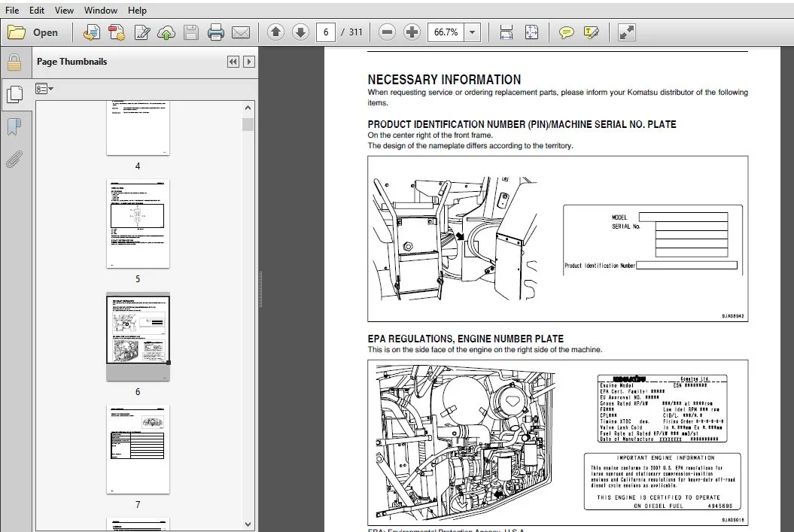The image size is (794, 532).
Task: Open the View menu
Action: point(64,10)
